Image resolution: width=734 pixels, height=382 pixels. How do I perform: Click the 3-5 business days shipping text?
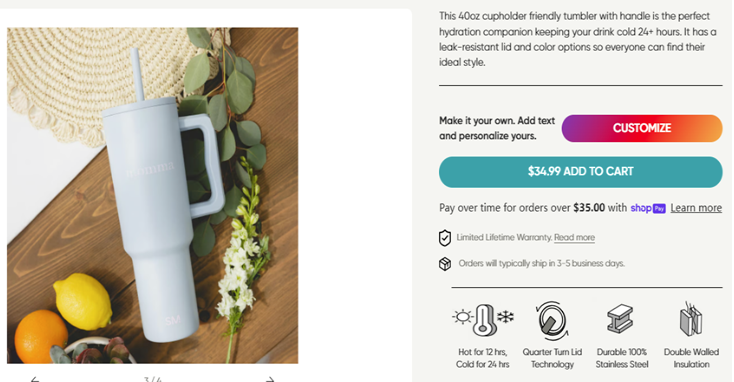point(542,264)
